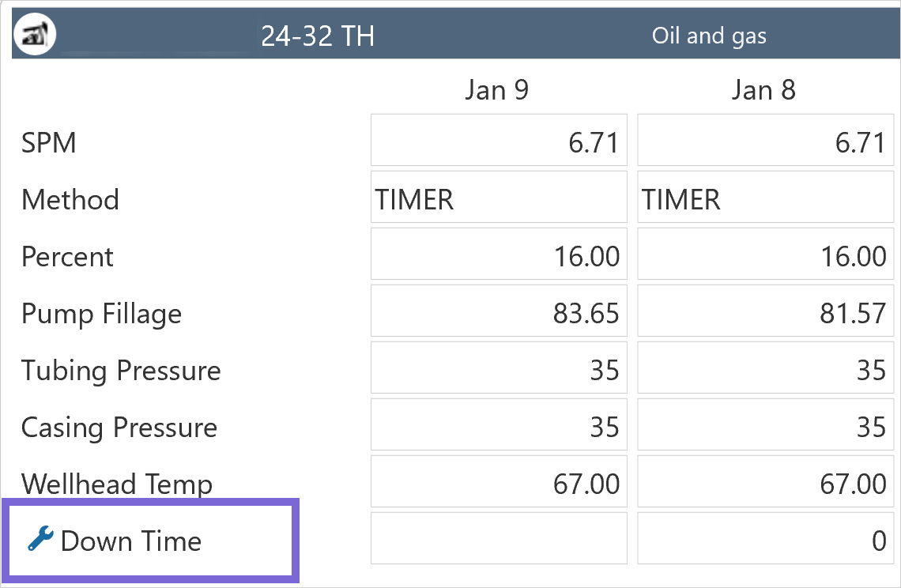
Task: Click the Jan 9 Wellhead Temp field
Action: [499, 484]
